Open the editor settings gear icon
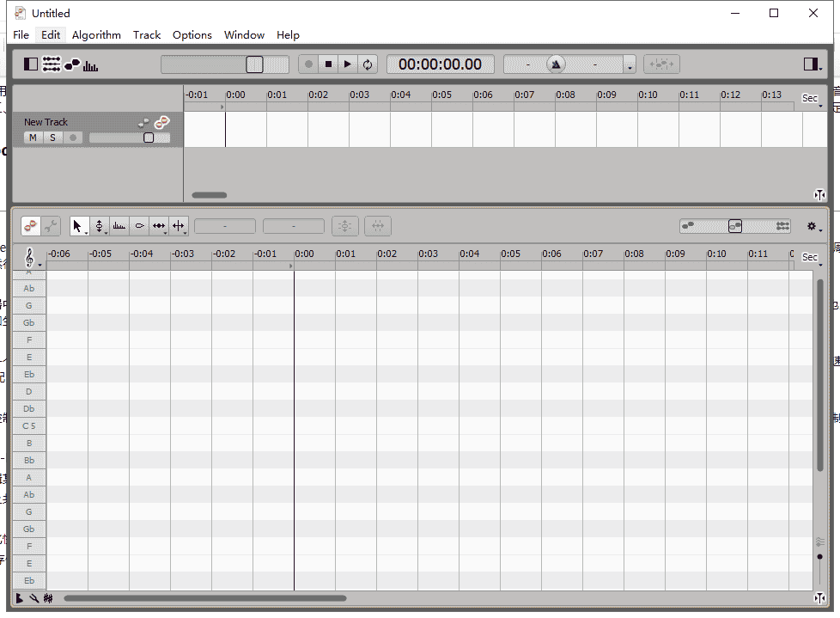Image resolution: width=840 pixels, height=618 pixels. [x=813, y=226]
